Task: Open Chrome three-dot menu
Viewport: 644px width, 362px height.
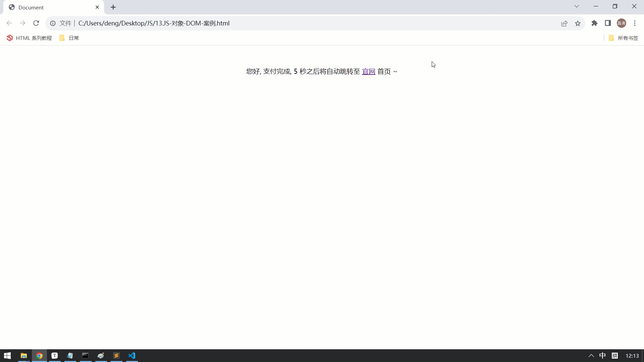Action: tap(635, 23)
